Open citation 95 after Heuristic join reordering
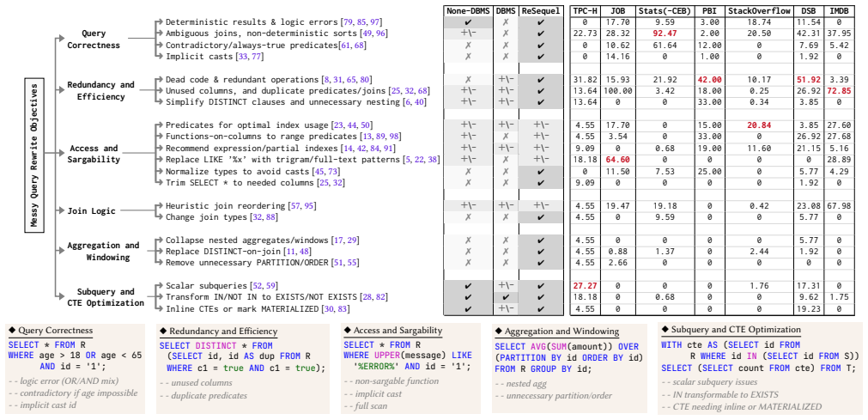Viewport: 868px width, 420px height. (309, 206)
